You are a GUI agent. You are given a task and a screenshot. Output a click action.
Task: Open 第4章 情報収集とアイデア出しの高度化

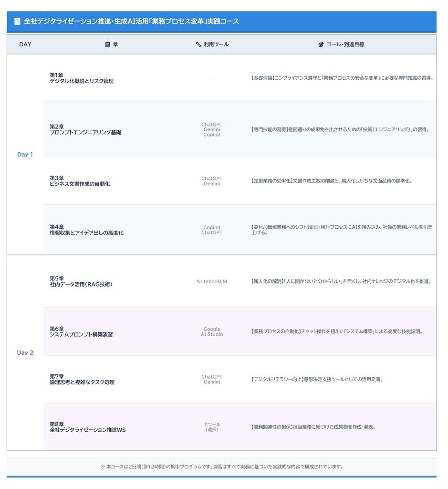coord(86,230)
